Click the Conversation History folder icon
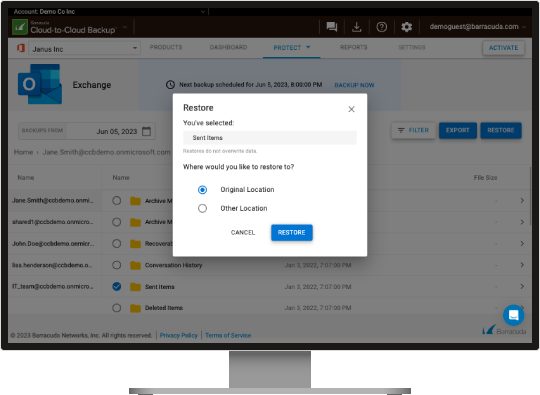The width and height of the screenshot is (540, 395). click(x=135, y=265)
